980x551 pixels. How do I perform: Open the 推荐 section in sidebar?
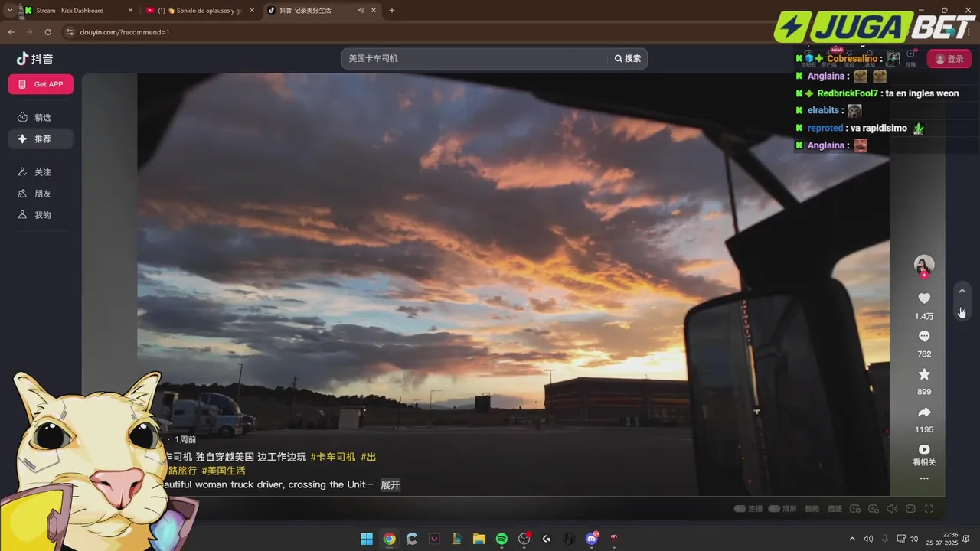click(x=41, y=139)
